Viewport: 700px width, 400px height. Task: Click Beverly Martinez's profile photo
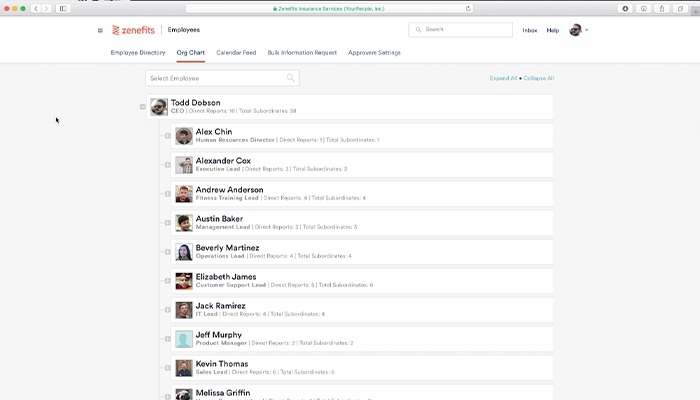coord(183,252)
